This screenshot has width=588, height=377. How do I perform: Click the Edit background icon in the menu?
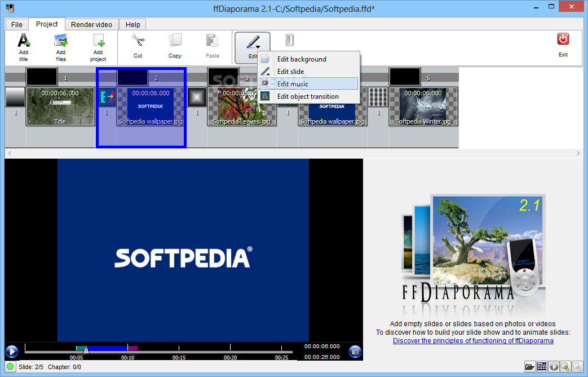[265, 59]
